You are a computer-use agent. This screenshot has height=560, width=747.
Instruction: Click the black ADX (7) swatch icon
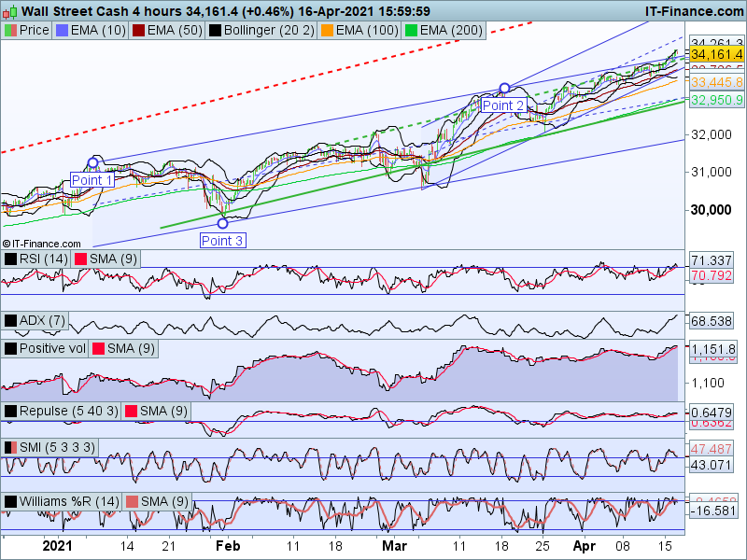pyautogui.click(x=10, y=320)
